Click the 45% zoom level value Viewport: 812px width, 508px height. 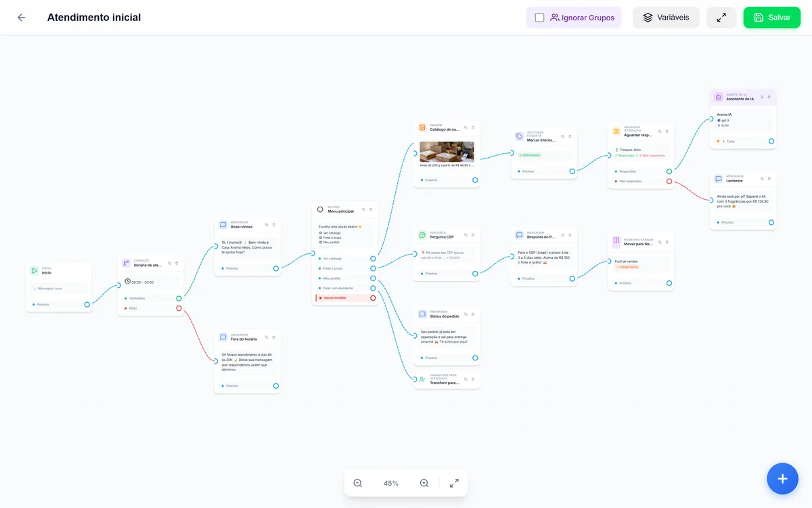pyautogui.click(x=391, y=484)
